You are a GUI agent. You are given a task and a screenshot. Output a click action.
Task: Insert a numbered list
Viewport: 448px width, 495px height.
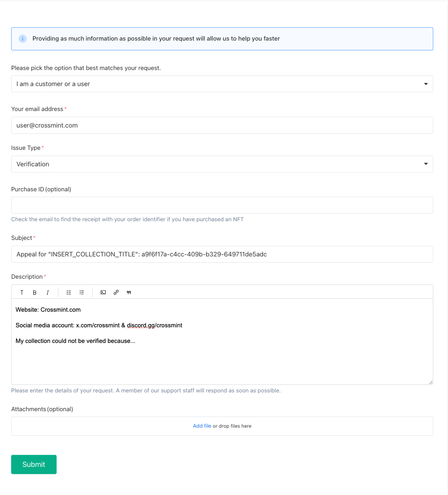pos(82,293)
